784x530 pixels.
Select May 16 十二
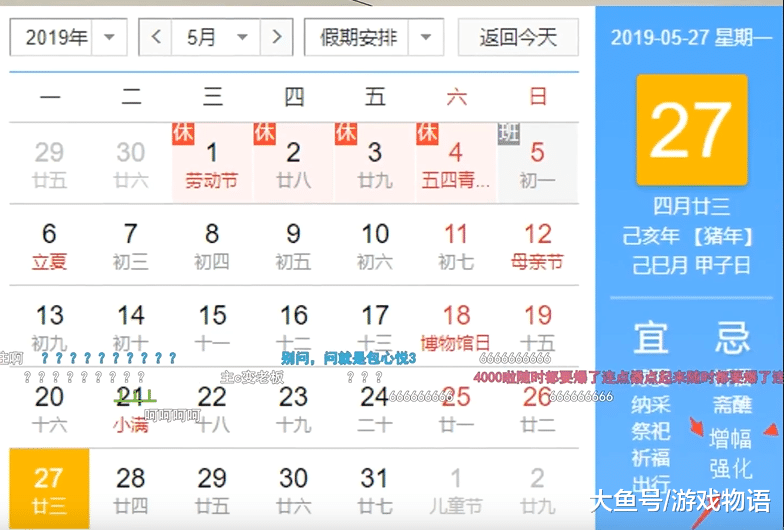click(294, 326)
